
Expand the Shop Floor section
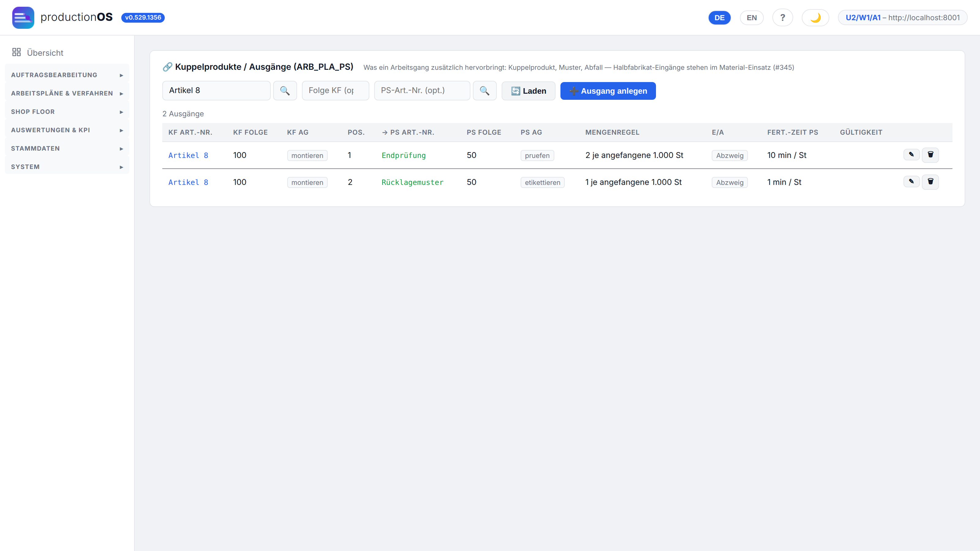[67, 112]
